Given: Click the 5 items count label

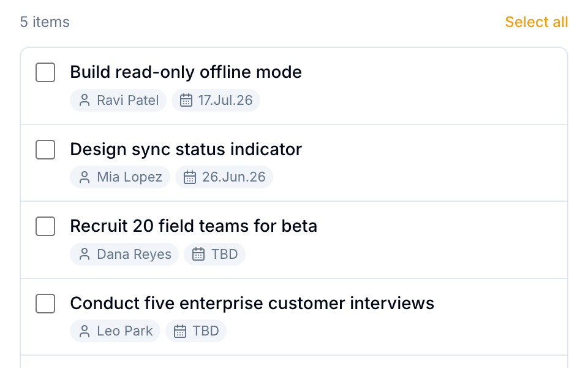Looking at the screenshot, I should [x=45, y=22].
